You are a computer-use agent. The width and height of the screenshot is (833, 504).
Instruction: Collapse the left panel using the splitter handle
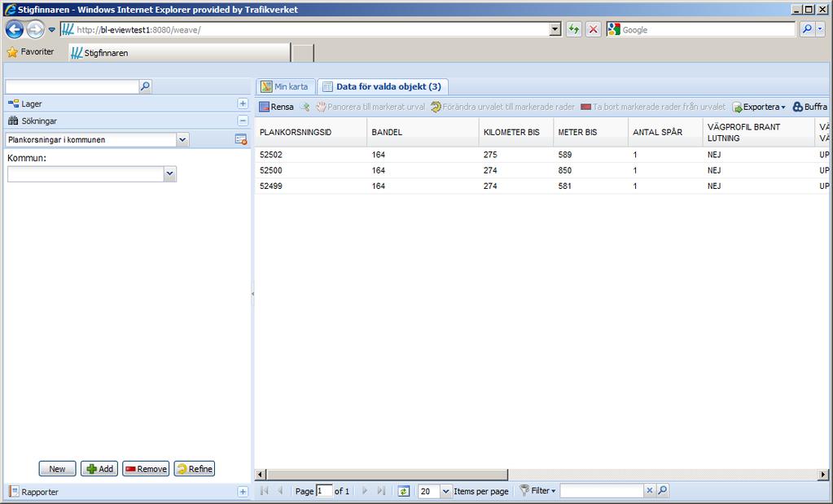tap(253, 293)
